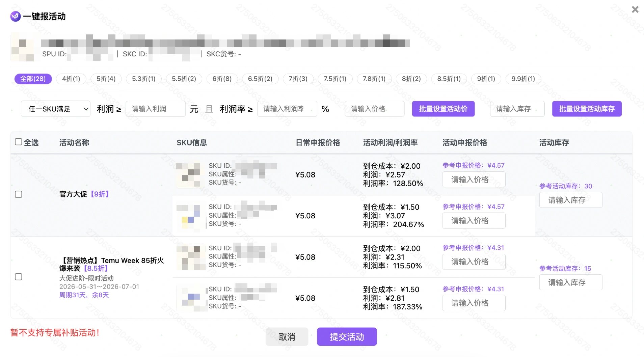Select the 5.3折(1) filter tab
Viewport: 644px width, 357px height.
coord(143,79)
